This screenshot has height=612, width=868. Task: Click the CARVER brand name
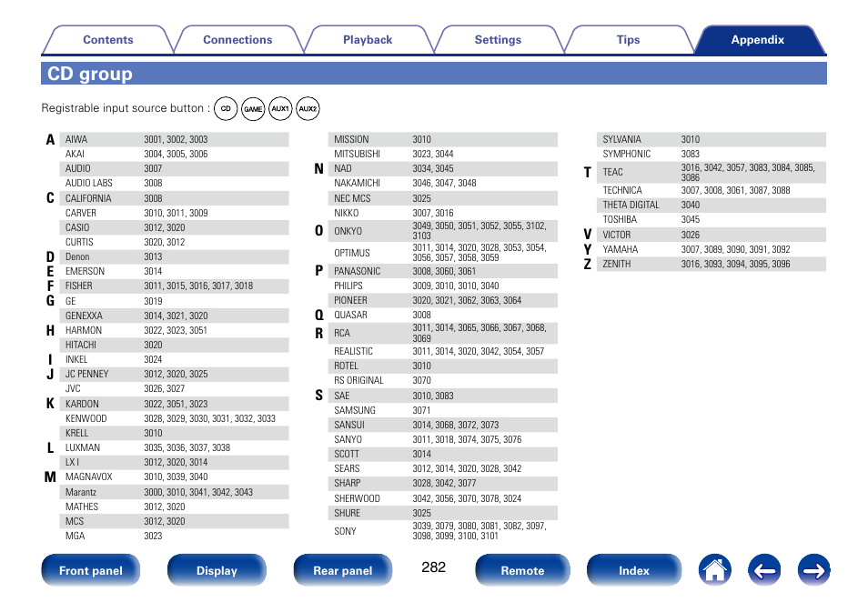coord(81,213)
